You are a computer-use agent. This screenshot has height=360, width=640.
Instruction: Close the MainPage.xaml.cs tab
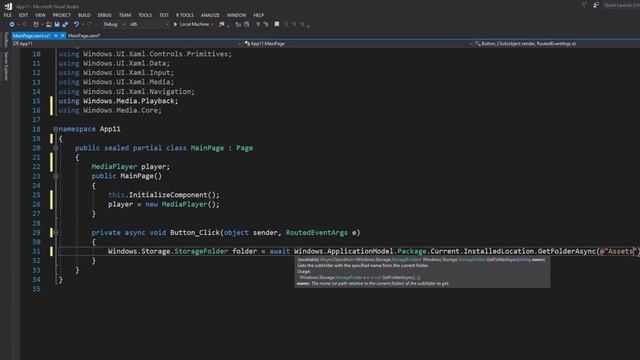62,36
